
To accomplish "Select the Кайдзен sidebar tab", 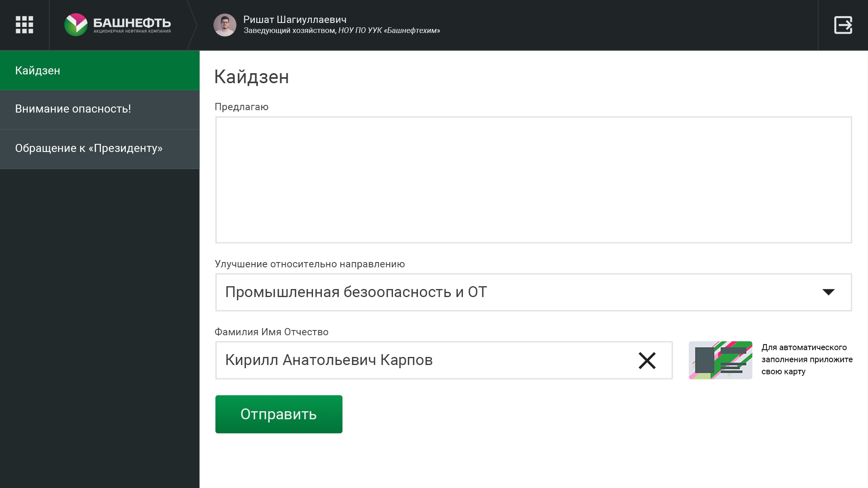I will (100, 70).
